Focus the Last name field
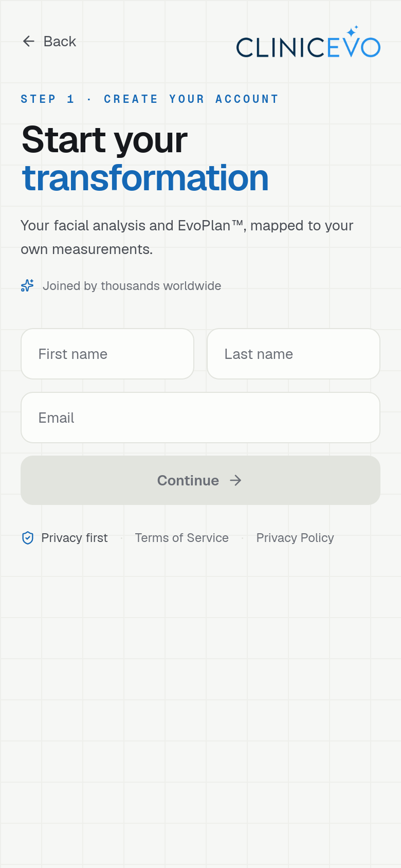This screenshot has height=868, width=401. coord(294,354)
